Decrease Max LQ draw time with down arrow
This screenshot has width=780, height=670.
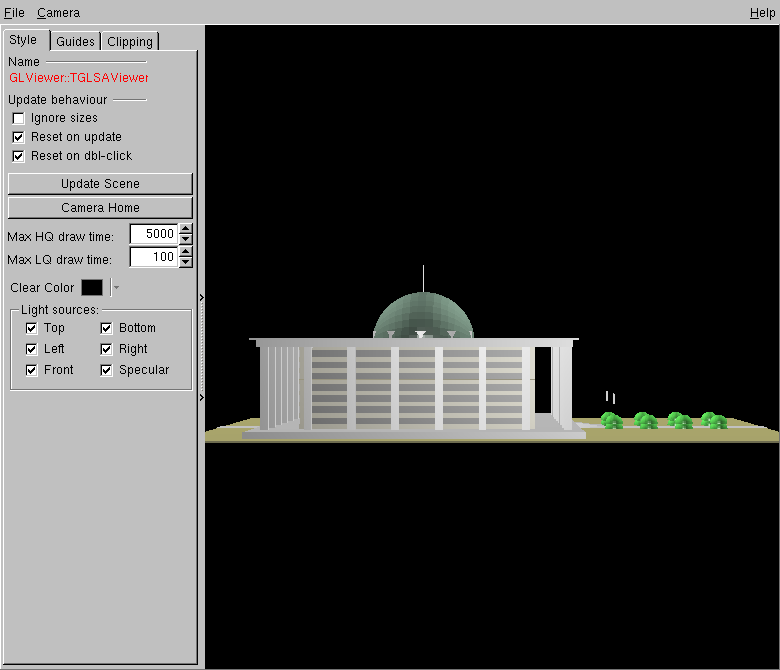click(x=186, y=263)
